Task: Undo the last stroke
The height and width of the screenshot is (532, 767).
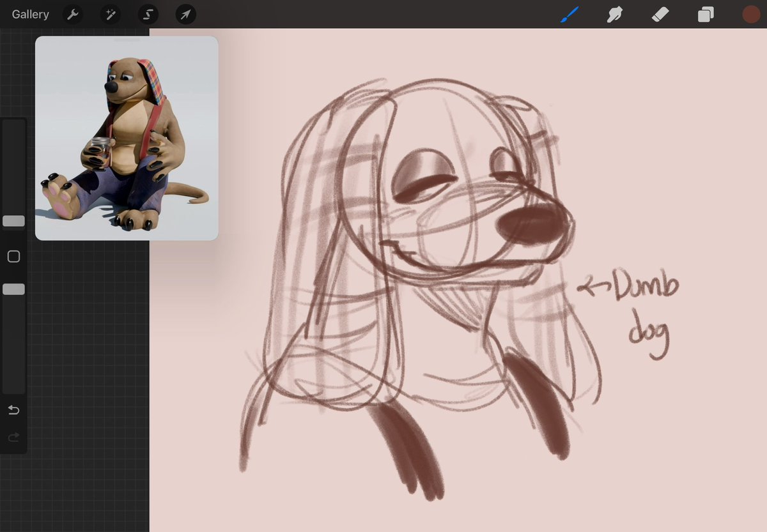Action: coord(13,410)
